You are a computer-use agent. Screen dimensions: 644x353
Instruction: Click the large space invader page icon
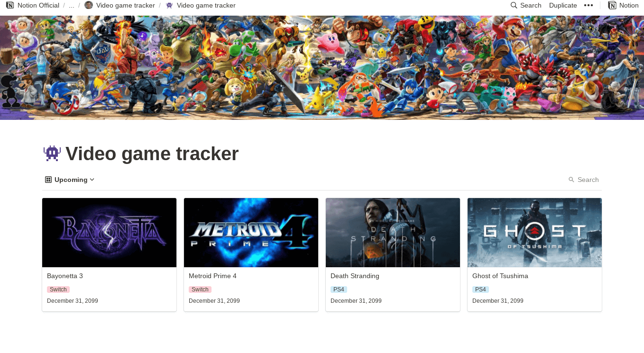(52, 154)
